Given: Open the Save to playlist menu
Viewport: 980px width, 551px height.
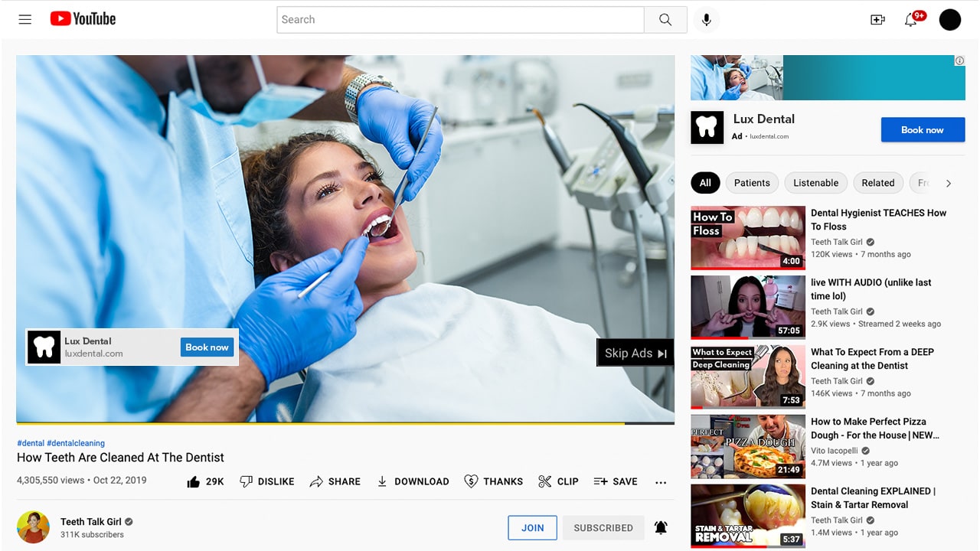Looking at the screenshot, I should (616, 481).
